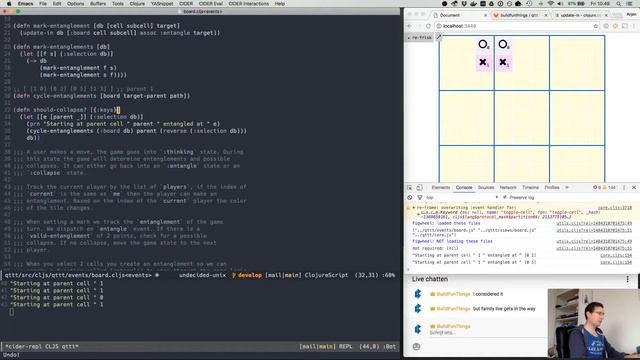Click the console filter funnel icon
This screenshot has height=360, width=640.
point(419,198)
